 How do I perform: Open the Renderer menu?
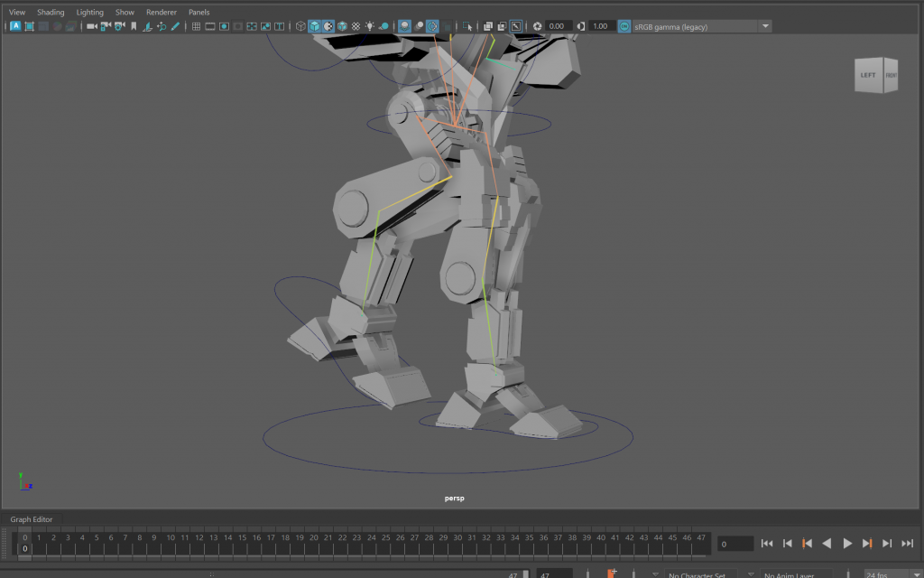[161, 12]
